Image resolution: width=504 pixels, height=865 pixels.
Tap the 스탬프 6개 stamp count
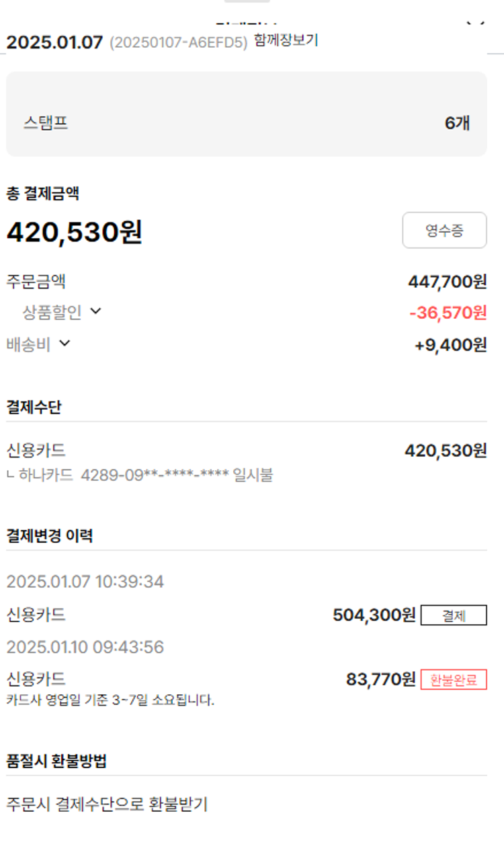pyautogui.click(x=457, y=123)
